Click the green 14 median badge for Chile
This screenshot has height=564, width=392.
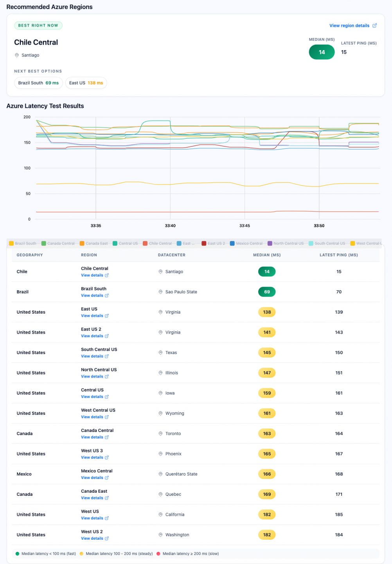pyautogui.click(x=267, y=271)
